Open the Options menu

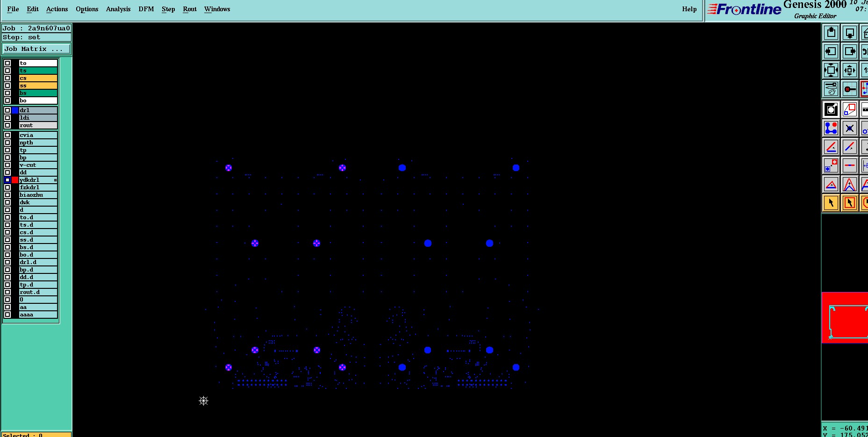87,9
